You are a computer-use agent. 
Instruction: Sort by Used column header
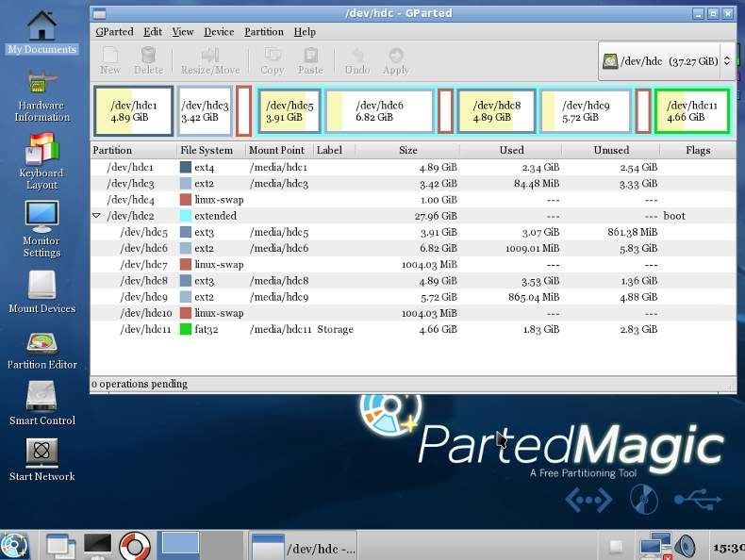(x=511, y=150)
